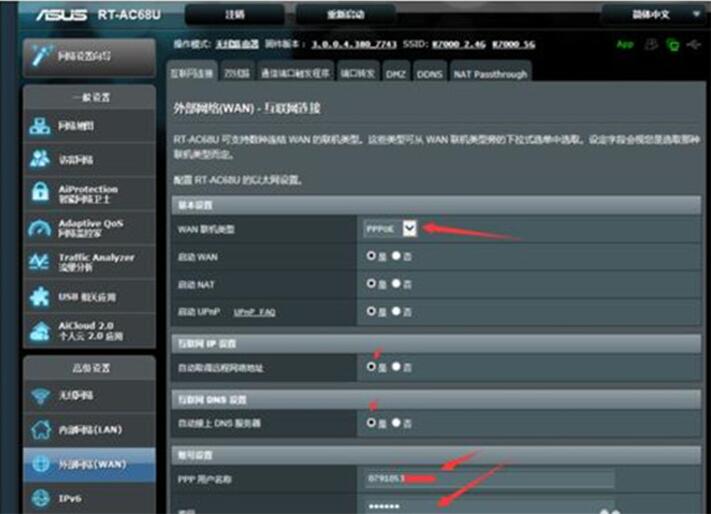711x514 pixels.
Task: Click the ASUS logo
Action: 62,15
